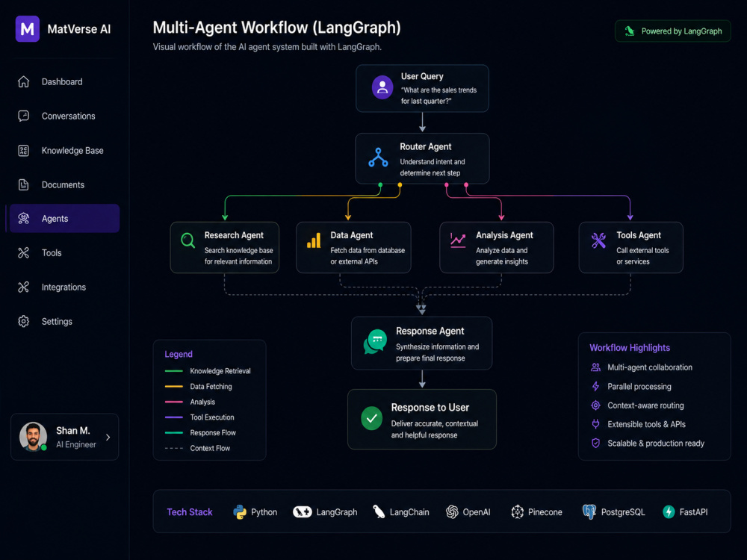This screenshot has width=747, height=560.
Task: Click 'Deliver accurate, contextual' response description
Action: (x=435, y=424)
